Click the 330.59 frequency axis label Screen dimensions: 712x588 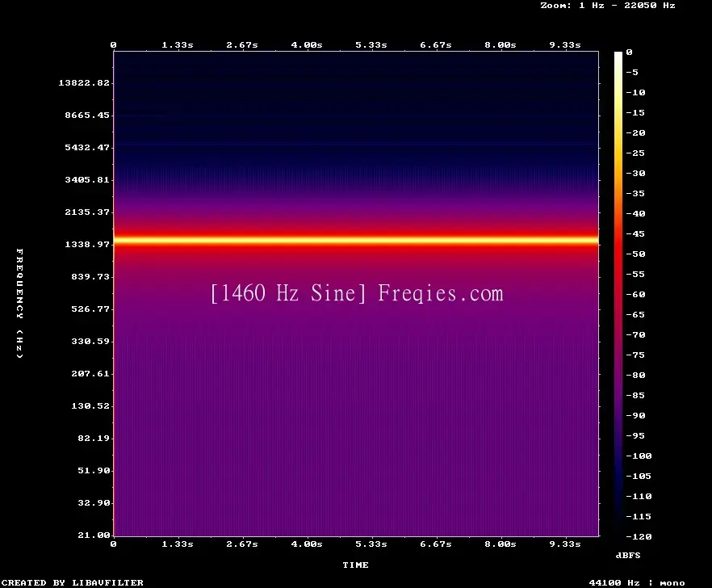[x=90, y=341]
